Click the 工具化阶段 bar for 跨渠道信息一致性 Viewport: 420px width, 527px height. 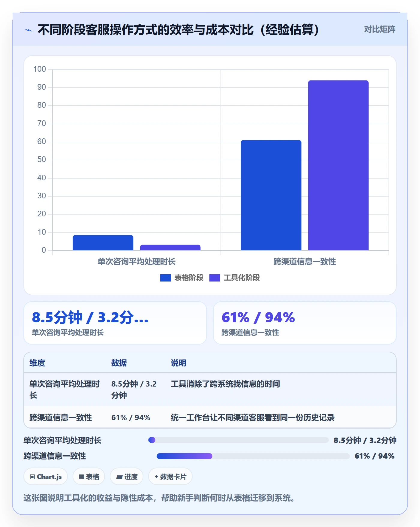point(338,165)
